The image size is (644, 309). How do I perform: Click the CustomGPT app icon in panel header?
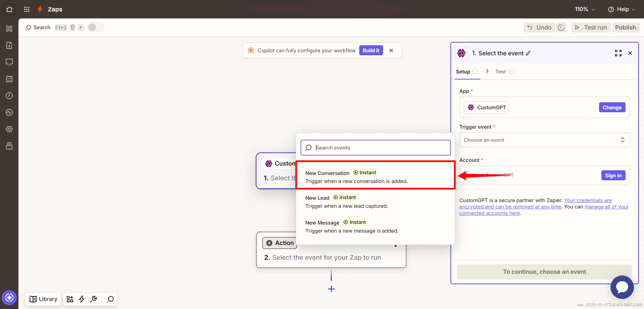[462, 53]
